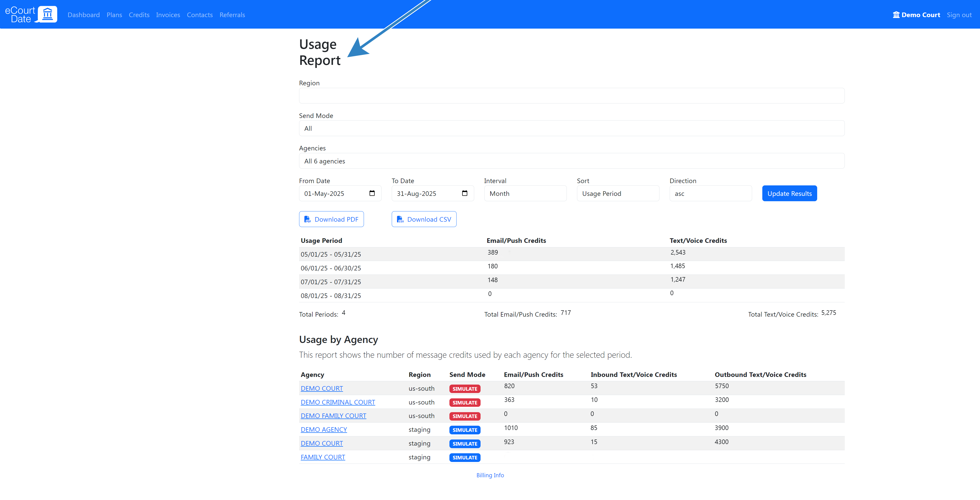Click the Usage Period column header
This screenshot has width=980, height=500.
[x=322, y=241]
